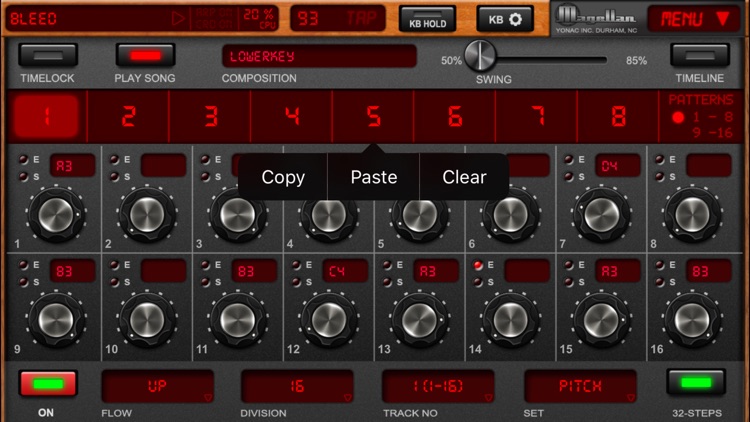Viewport: 750px width, 422px height.
Task: Click step 16 knob
Action: (x=692, y=320)
